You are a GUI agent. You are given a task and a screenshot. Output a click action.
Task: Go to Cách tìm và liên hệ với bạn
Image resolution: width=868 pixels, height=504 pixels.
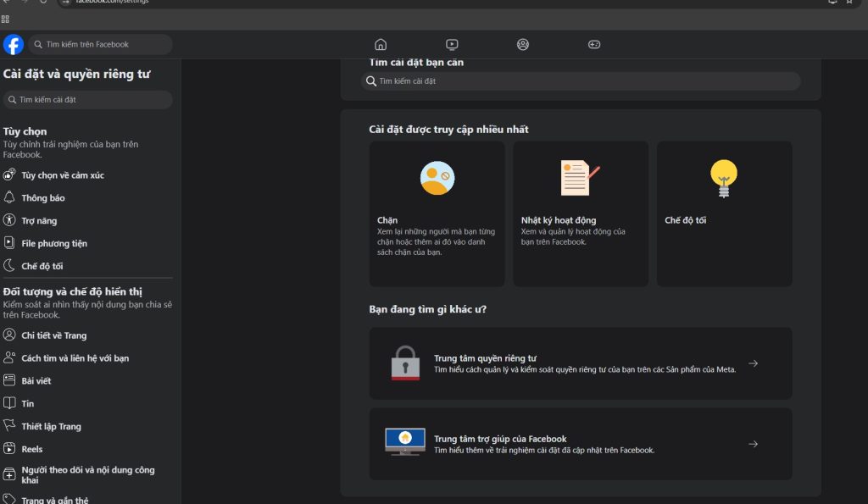tap(75, 358)
